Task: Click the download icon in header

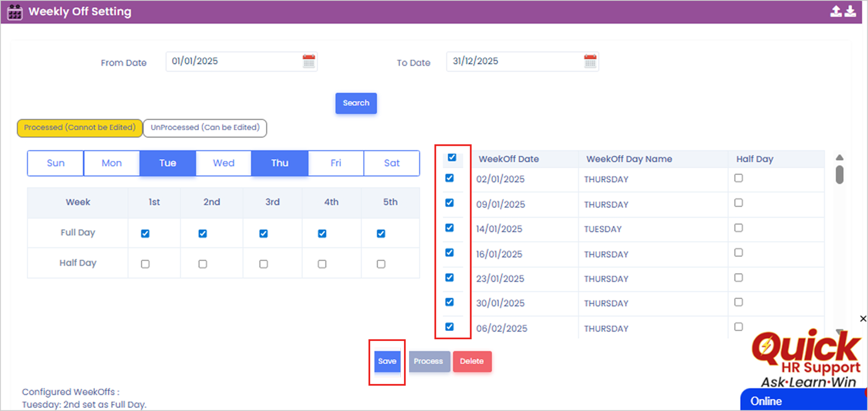Action: coord(850,11)
